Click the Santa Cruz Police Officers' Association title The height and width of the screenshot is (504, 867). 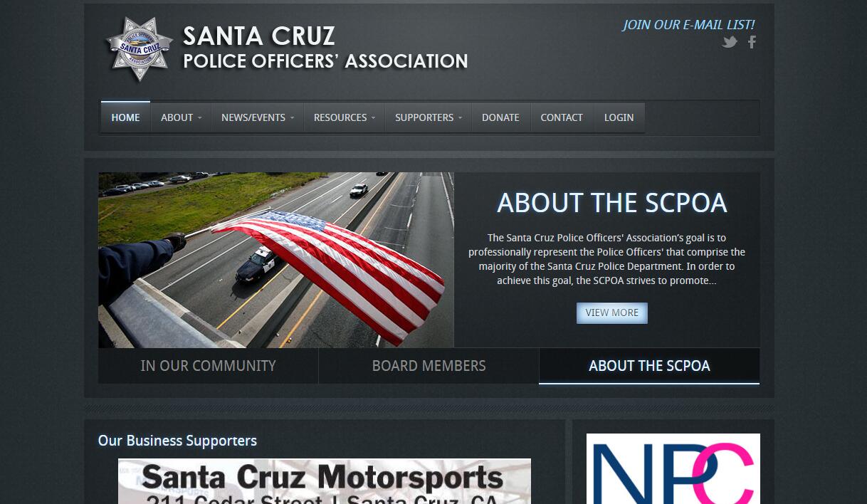(x=325, y=48)
